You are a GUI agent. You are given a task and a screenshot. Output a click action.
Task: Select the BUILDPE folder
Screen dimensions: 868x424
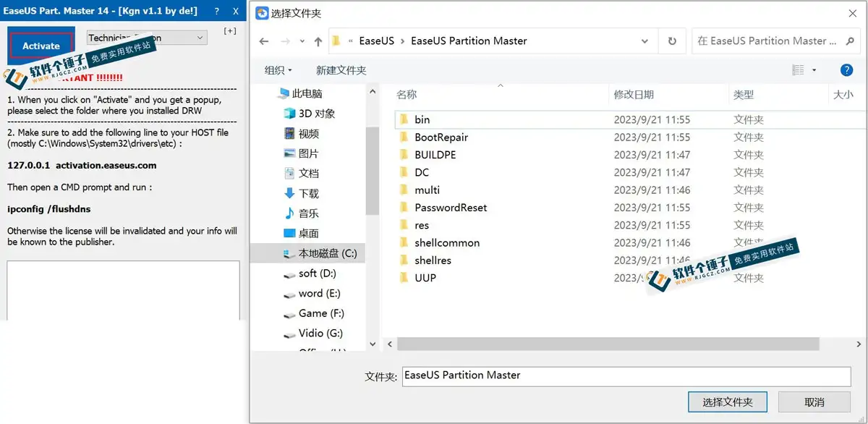(435, 155)
